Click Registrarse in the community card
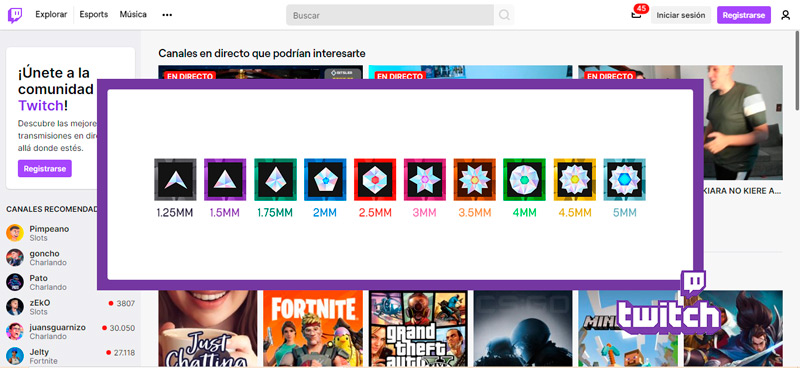Image resolution: width=800 pixels, height=368 pixels. tap(45, 168)
